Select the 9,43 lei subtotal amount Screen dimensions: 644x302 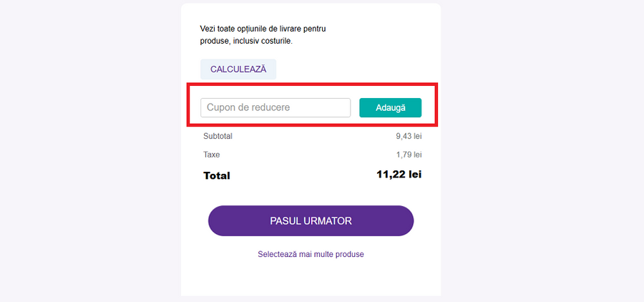coord(409,136)
